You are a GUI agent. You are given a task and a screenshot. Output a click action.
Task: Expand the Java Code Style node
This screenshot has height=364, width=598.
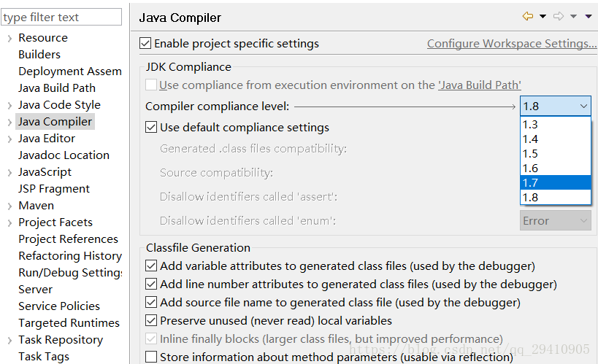[x=9, y=105]
